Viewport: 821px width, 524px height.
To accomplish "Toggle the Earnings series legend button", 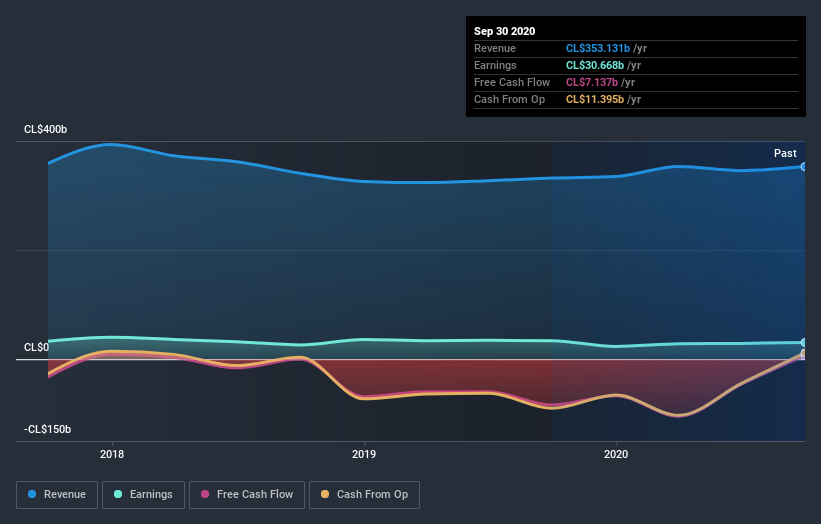I will tap(143, 495).
